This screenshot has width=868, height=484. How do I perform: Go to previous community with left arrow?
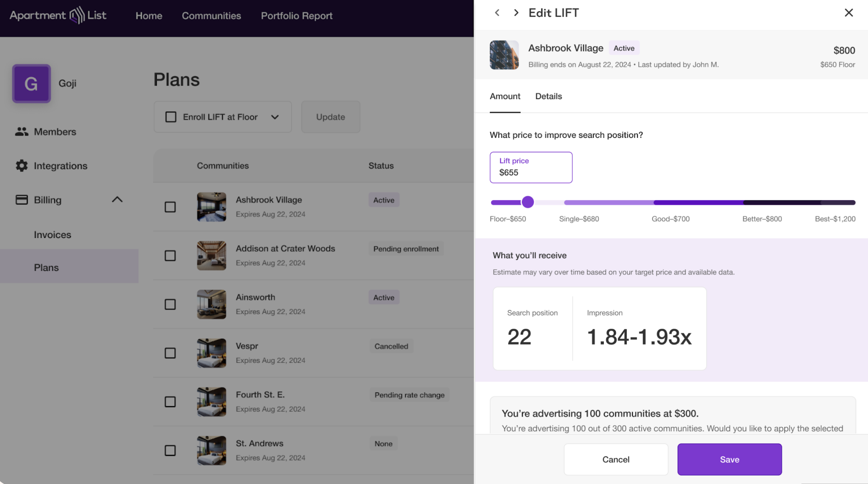(497, 13)
